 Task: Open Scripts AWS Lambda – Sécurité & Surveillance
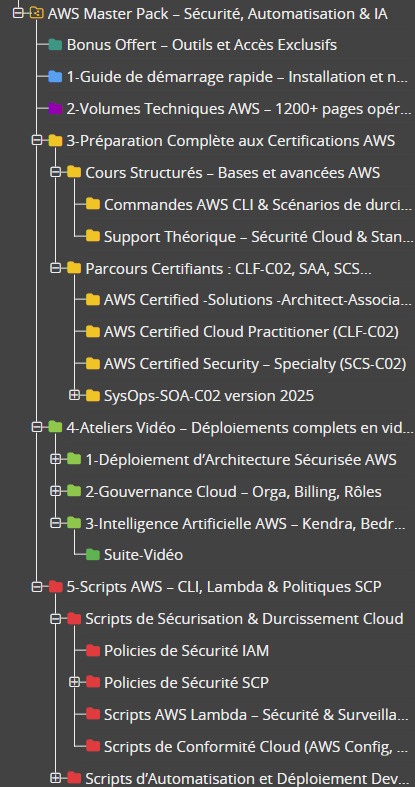click(x=256, y=714)
